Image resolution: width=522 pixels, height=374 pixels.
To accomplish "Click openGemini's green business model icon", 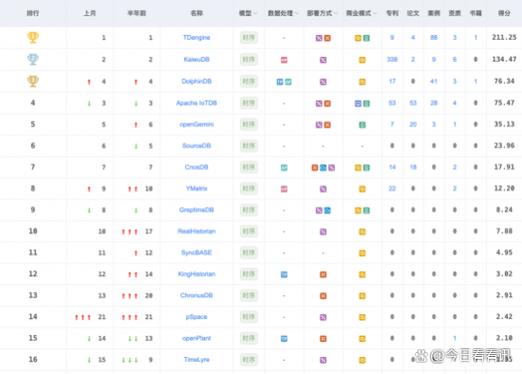I will point(362,125).
